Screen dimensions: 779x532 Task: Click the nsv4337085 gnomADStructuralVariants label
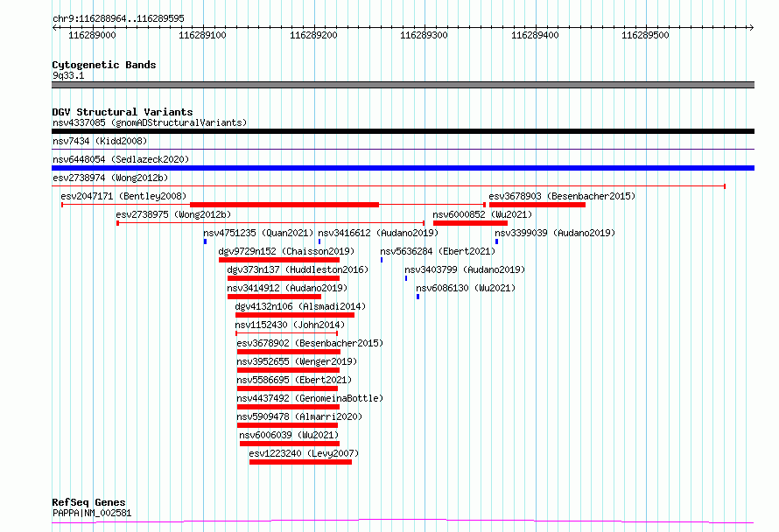click(x=150, y=122)
